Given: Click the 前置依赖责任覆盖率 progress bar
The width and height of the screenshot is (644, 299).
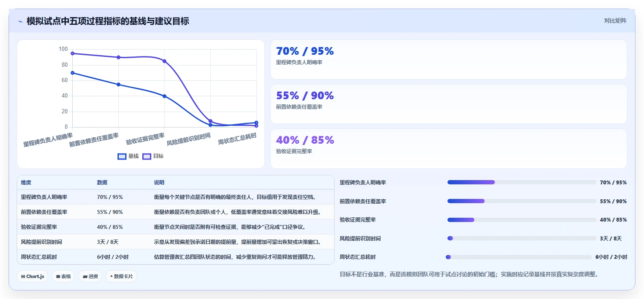Looking at the screenshot, I should [522, 201].
